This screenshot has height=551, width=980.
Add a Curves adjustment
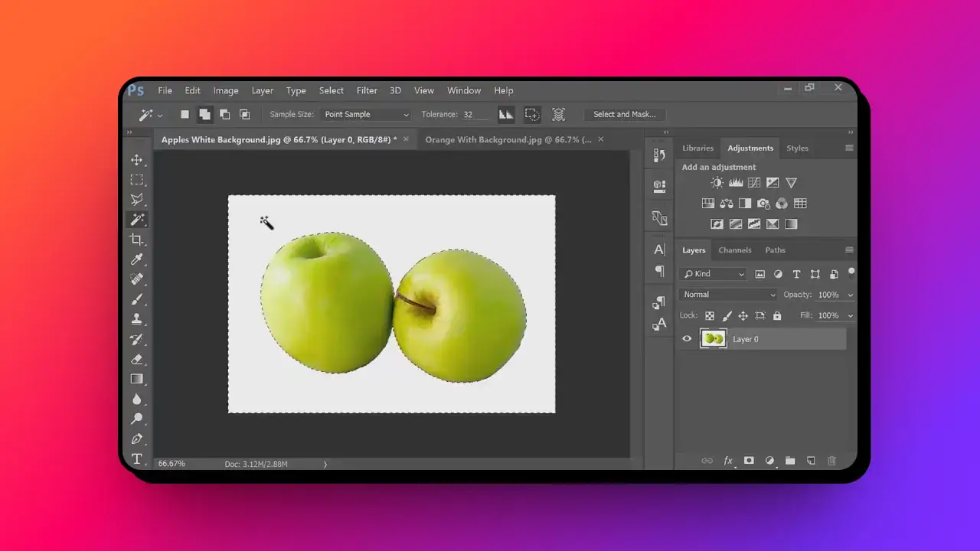tap(754, 182)
